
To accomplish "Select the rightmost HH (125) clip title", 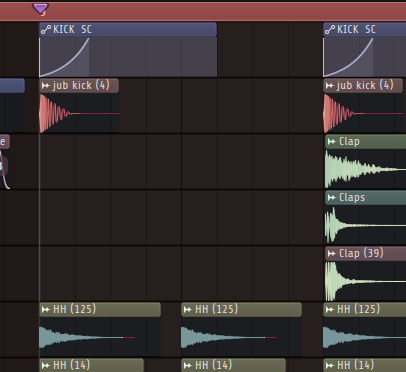I will click(x=358, y=309).
